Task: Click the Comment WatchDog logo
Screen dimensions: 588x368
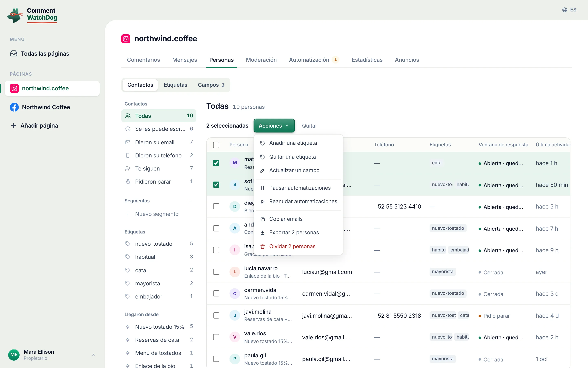Action: (x=32, y=15)
